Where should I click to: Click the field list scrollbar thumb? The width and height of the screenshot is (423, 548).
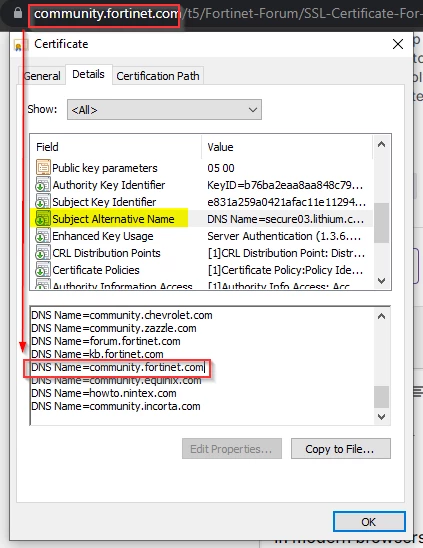point(381,223)
